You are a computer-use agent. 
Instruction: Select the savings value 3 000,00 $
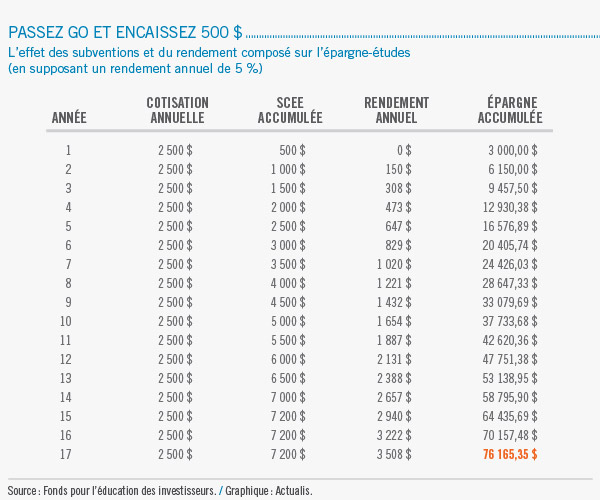(512, 150)
